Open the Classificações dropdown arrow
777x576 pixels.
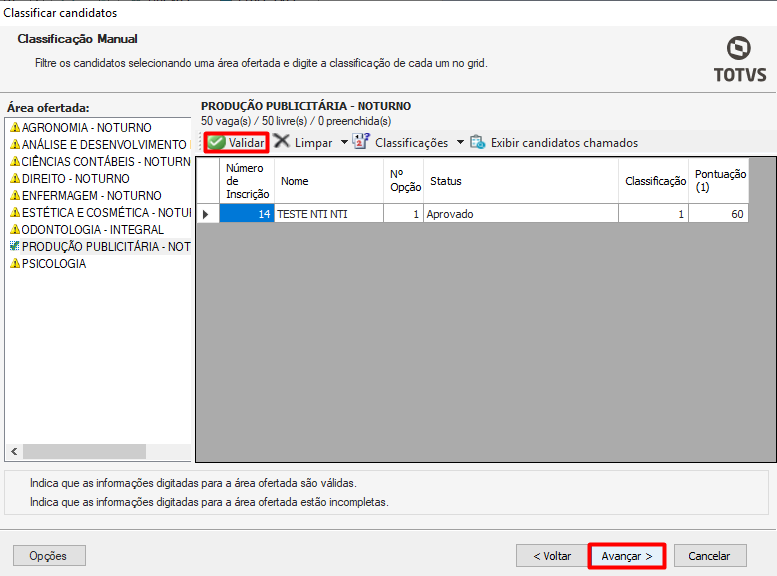pos(460,142)
